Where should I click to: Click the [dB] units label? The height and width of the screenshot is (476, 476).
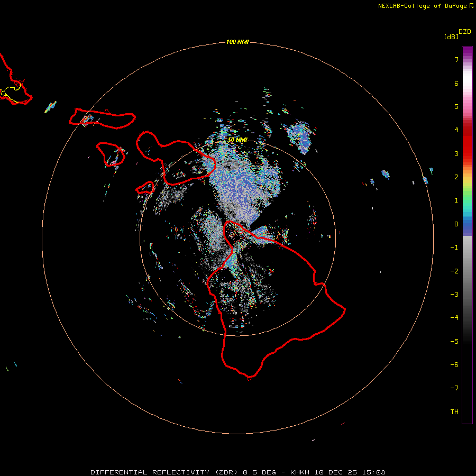[451, 36]
